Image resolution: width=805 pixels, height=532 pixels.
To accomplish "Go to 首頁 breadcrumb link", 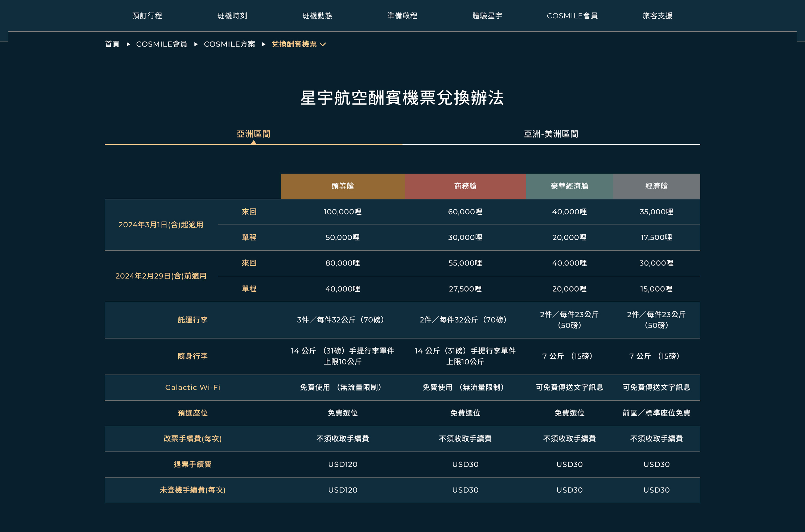I will tap(112, 44).
